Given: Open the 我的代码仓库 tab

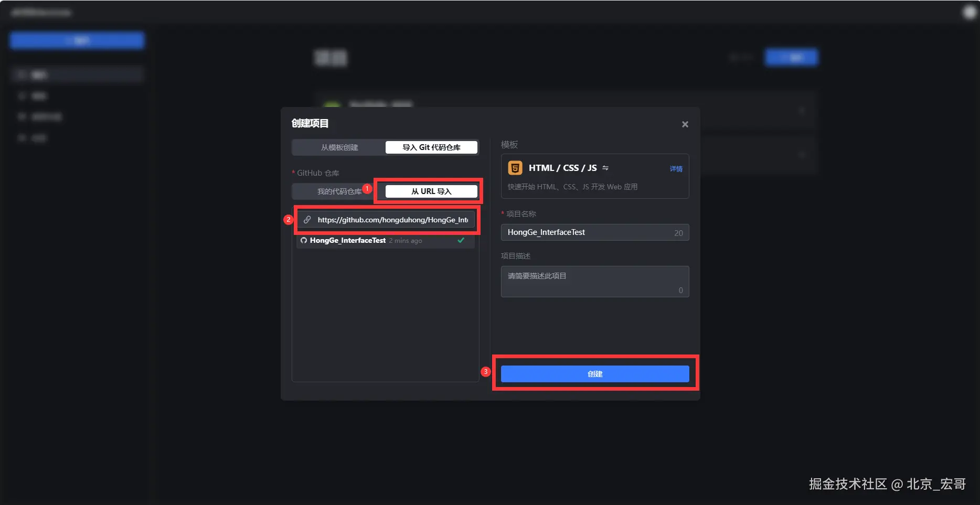Looking at the screenshot, I should tap(339, 191).
